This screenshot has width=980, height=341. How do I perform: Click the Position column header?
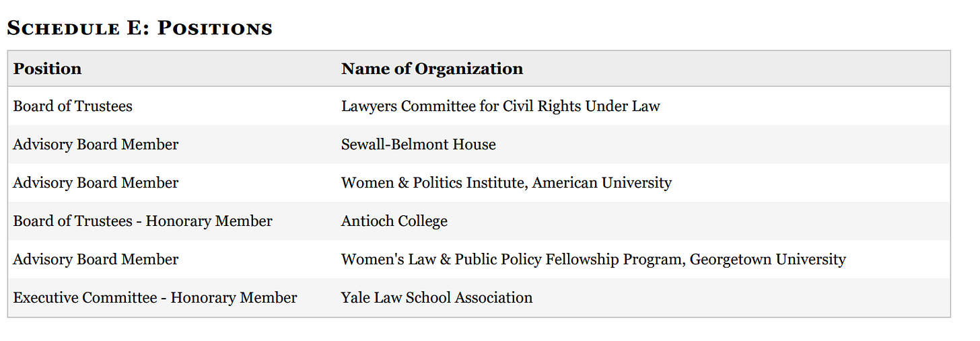[x=47, y=69]
